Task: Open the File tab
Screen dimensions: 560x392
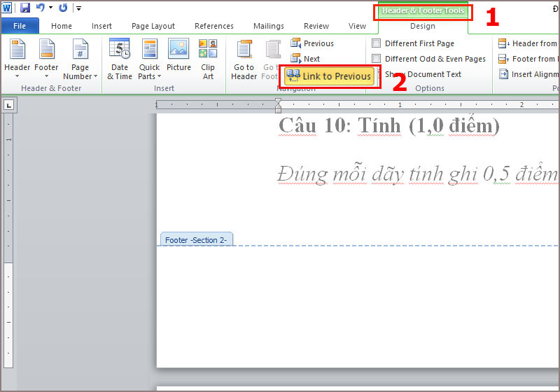Action: coord(20,26)
